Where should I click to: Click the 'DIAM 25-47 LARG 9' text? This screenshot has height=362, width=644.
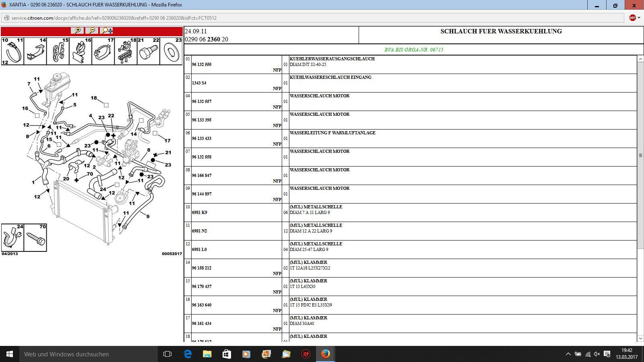click(309, 249)
